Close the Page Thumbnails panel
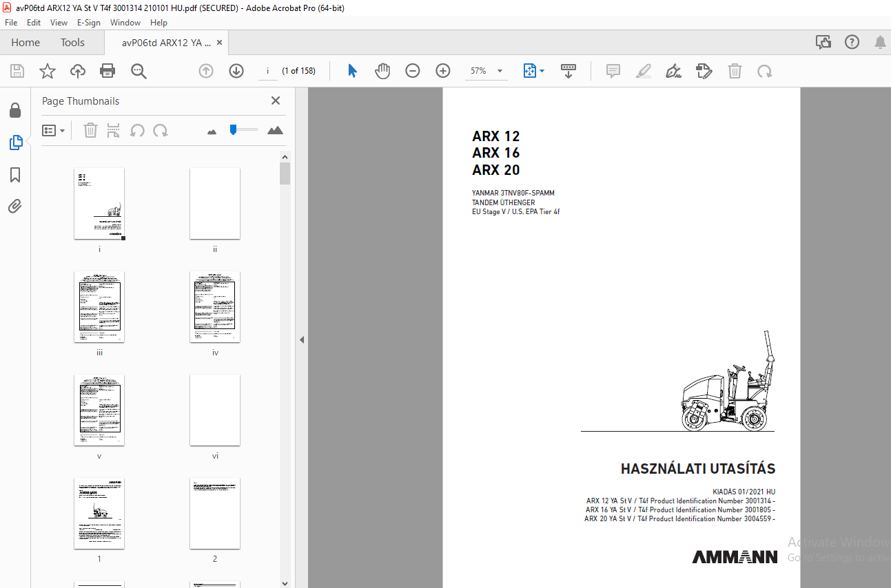Viewport: 891px width, 588px height. click(276, 101)
